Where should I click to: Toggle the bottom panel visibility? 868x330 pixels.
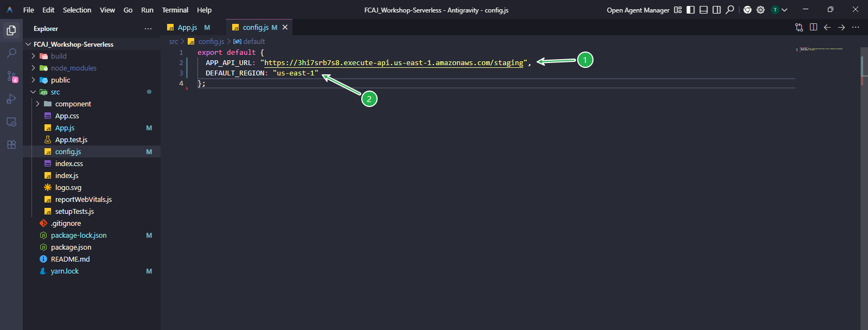click(x=704, y=10)
